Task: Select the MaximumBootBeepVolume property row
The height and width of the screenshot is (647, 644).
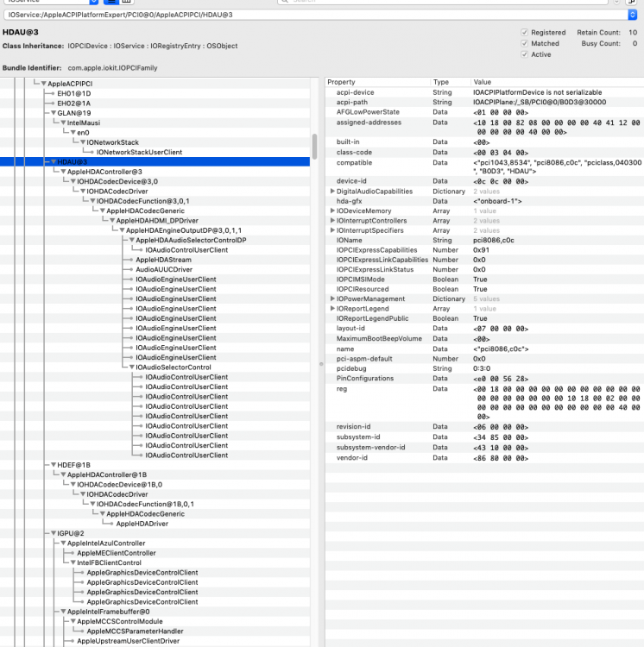Action: point(484,339)
